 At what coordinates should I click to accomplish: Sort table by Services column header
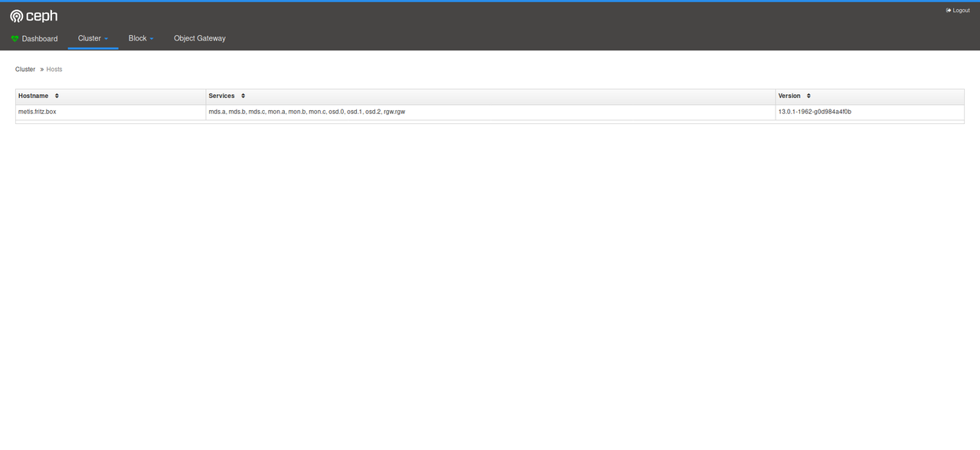[221, 96]
